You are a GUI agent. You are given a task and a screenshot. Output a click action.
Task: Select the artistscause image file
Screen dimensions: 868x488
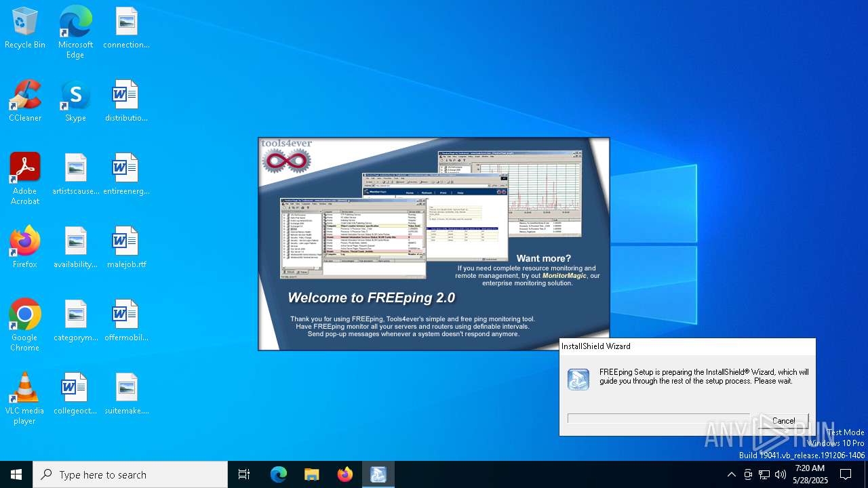[x=75, y=175]
